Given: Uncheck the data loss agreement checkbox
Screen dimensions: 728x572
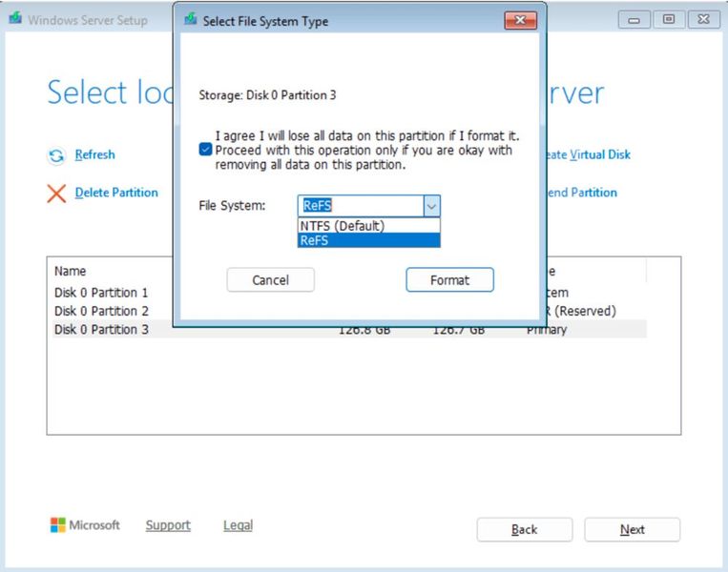Looking at the screenshot, I should tap(205, 150).
